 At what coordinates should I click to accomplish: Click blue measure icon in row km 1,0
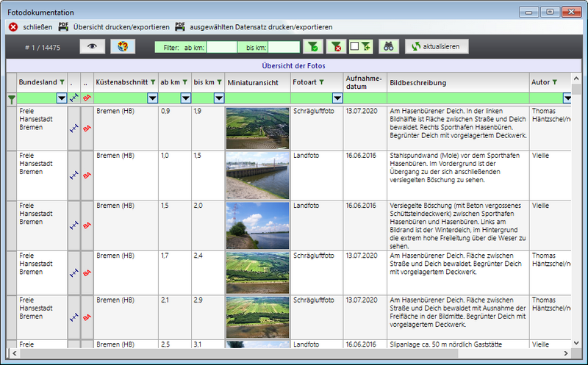(74, 175)
